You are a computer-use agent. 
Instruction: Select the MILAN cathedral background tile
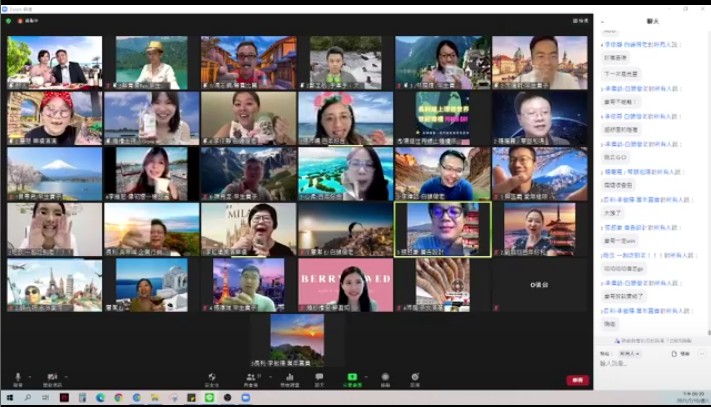[x=248, y=229]
